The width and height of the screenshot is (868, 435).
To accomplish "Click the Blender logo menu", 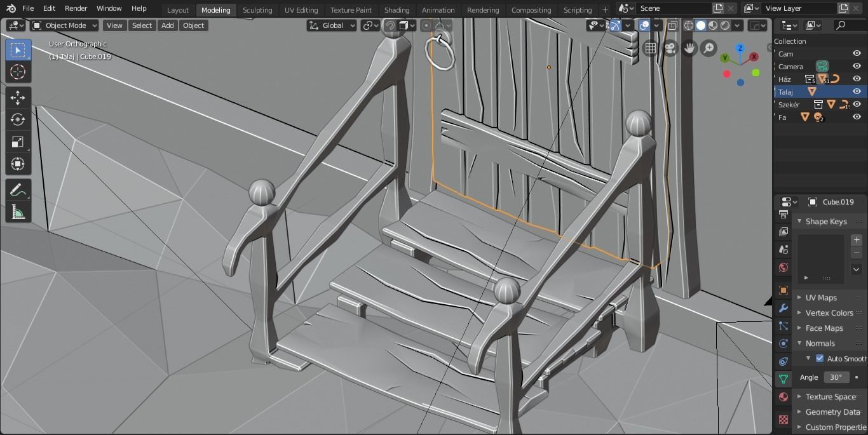I will click(x=11, y=8).
